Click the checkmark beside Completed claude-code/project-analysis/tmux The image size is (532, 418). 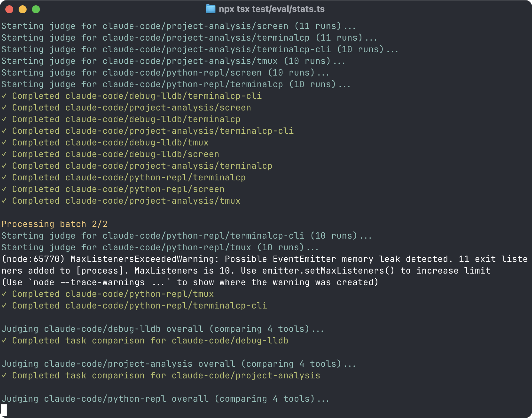[4, 201]
